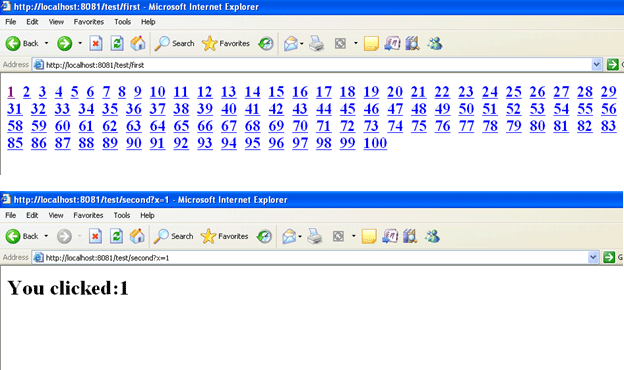Go Home in second window
The width and height of the screenshot is (624, 370).
point(137,236)
